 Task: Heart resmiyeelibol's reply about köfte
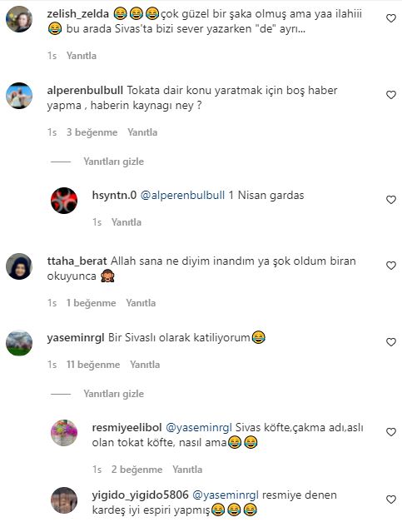[x=391, y=432]
